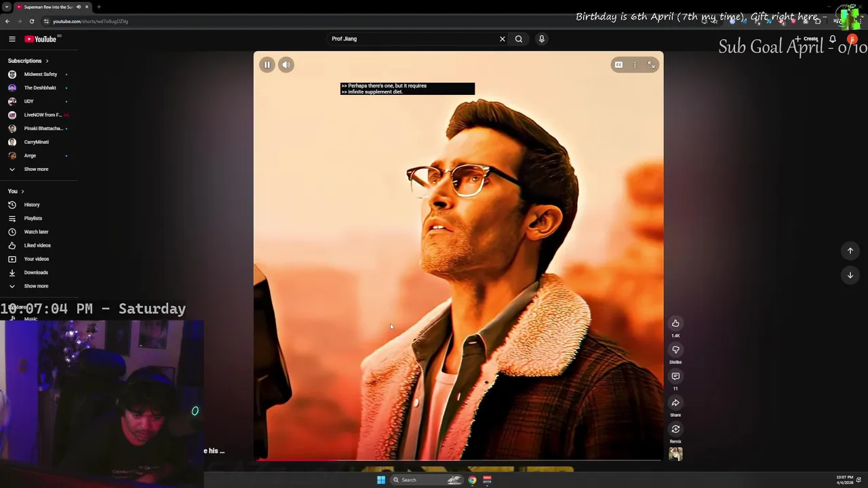The height and width of the screenshot is (488, 868).
Task: Open Playlists
Action: [38, 218]
